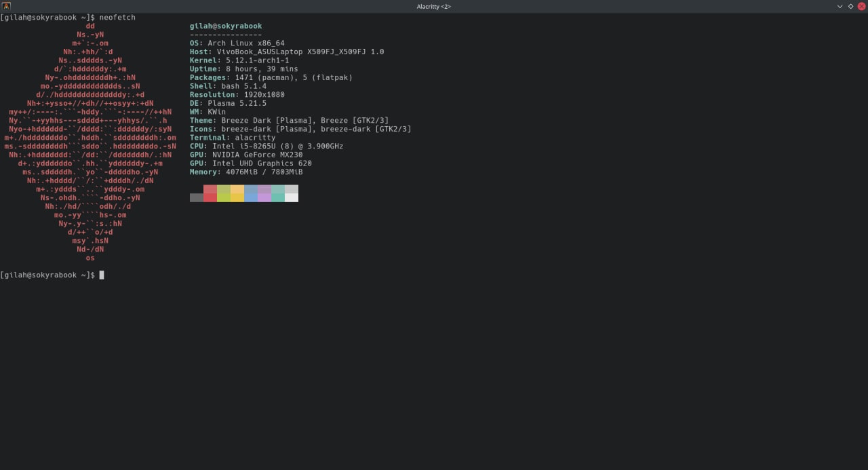
Task: Click the Alacritty app icon in title bar
Action: (6, 6)
